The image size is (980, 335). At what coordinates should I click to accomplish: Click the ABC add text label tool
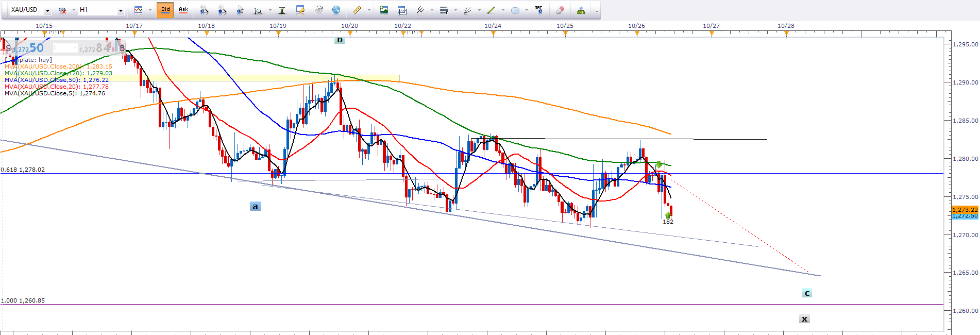point(538,10)
